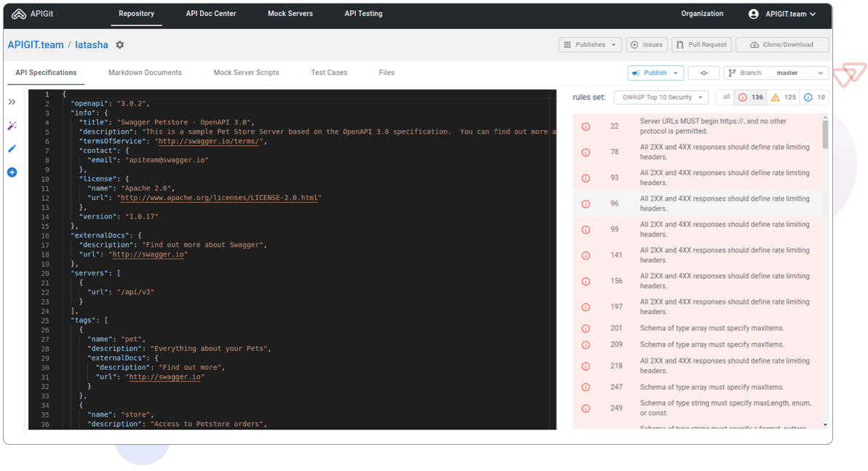Click the scroll down arrow of results list
Viewport: 868px width, 471px height.
point(825,424)
